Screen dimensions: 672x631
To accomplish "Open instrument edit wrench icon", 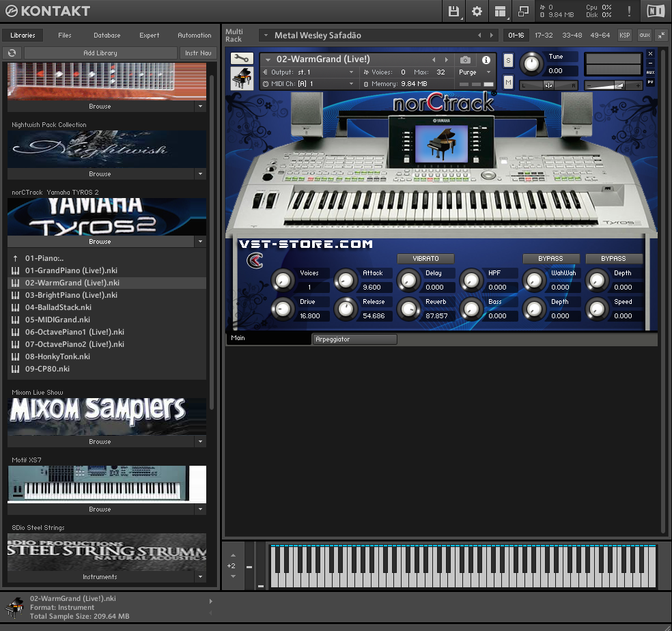I will [242, 58].
